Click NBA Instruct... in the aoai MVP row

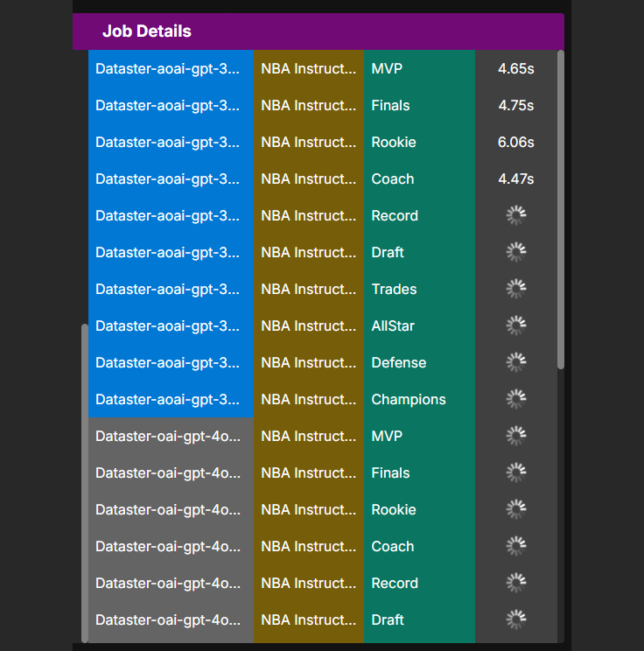pyautogui.click(x=309, y=68)
